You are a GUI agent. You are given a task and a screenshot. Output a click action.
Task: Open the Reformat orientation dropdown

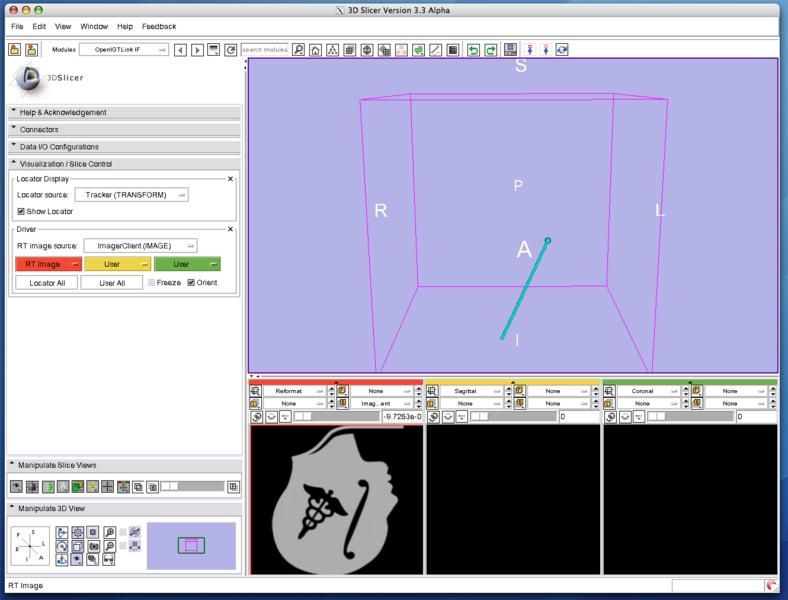click(294, 391)
